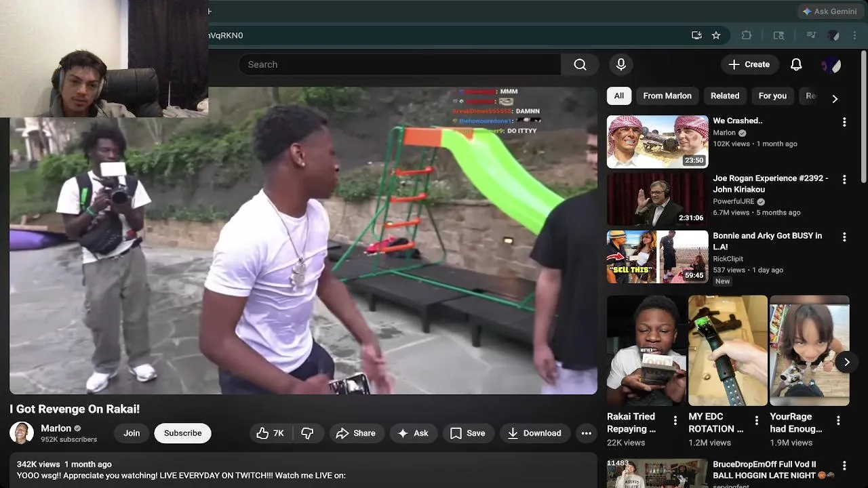The image size is (868, 488).
Task: Open YouTube account avatar menu
Action: (831, 64)
